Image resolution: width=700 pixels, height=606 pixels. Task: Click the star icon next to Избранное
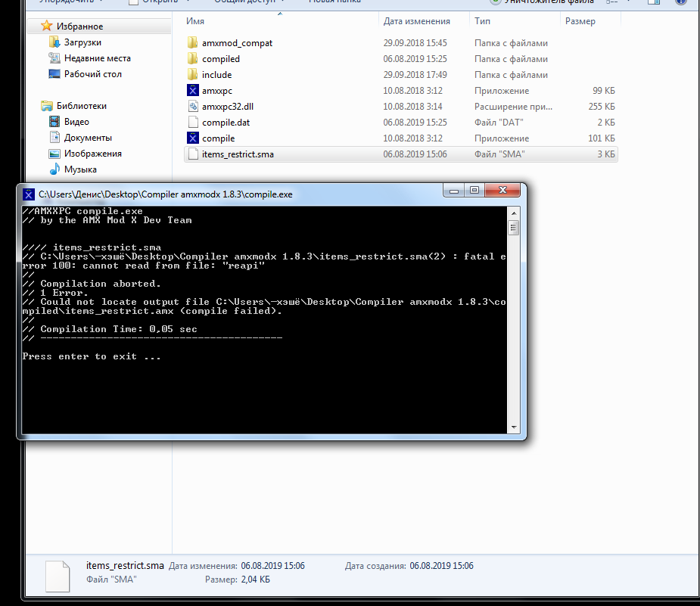point(46,26)
